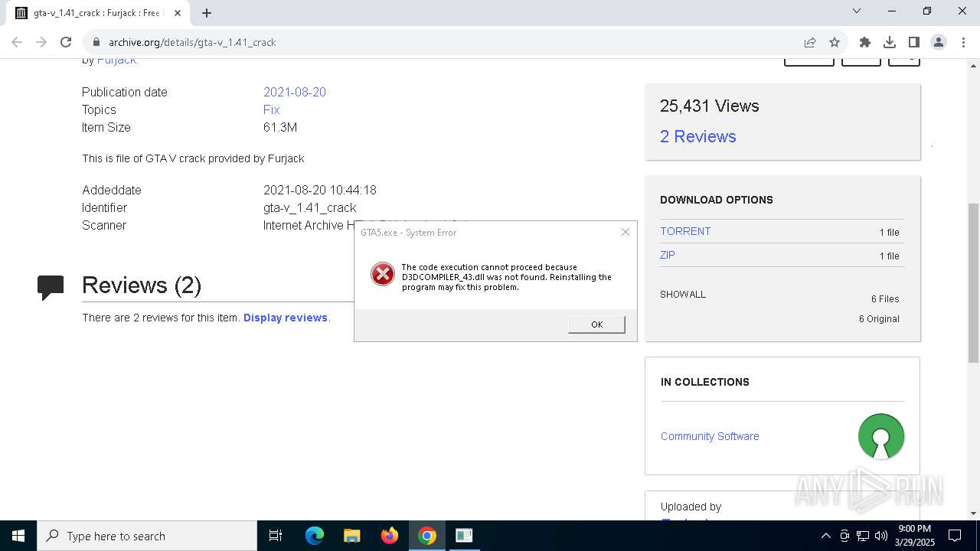Image resolution: width=980 pixels, height=551 pixels.
Task: Open the Fix topic link
Action: coord(272,109)
